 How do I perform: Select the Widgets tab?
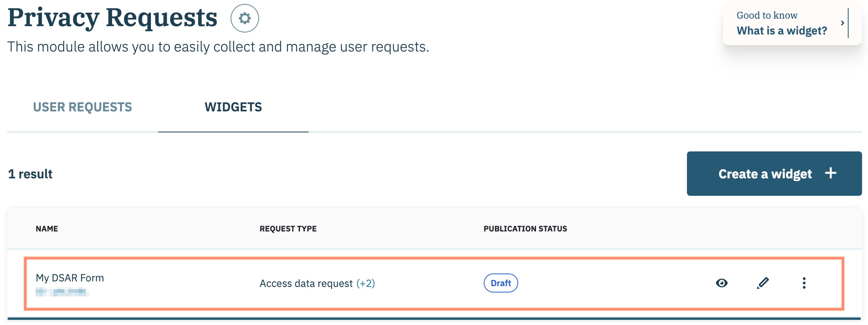pyautogui.click(x=233, y=107)
